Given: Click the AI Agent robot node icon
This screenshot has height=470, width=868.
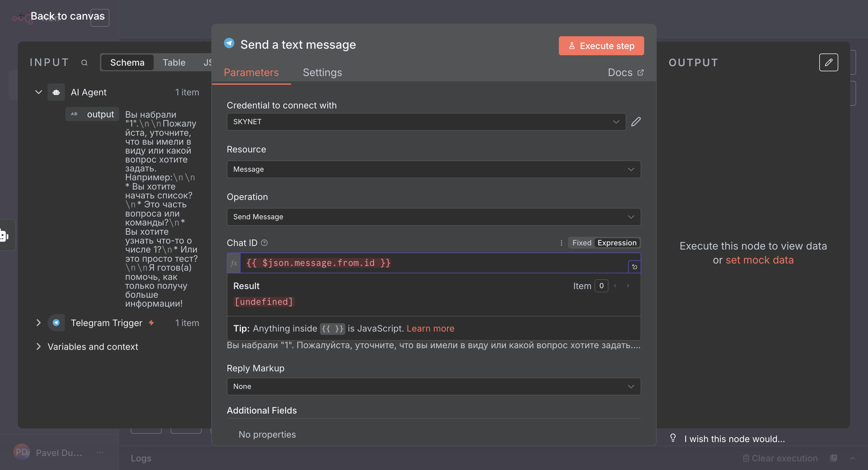Looking at the screenshot, I should (x=56, y=92).
